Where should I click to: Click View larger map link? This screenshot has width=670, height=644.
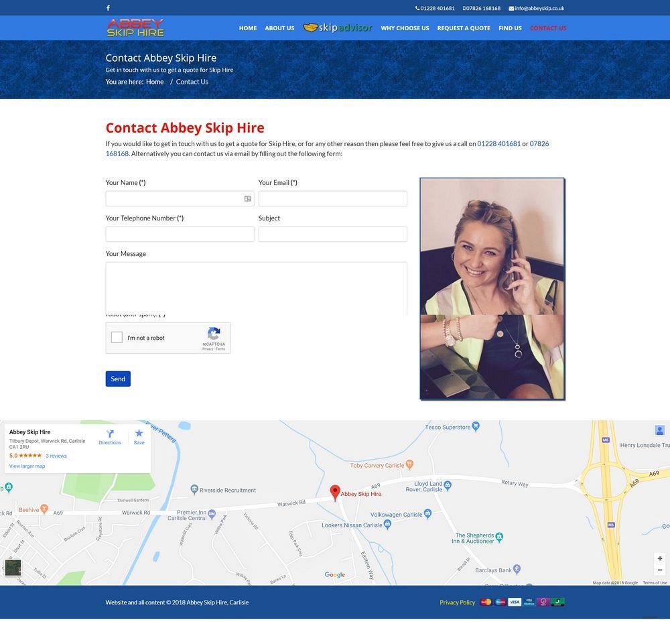(27, 466)
